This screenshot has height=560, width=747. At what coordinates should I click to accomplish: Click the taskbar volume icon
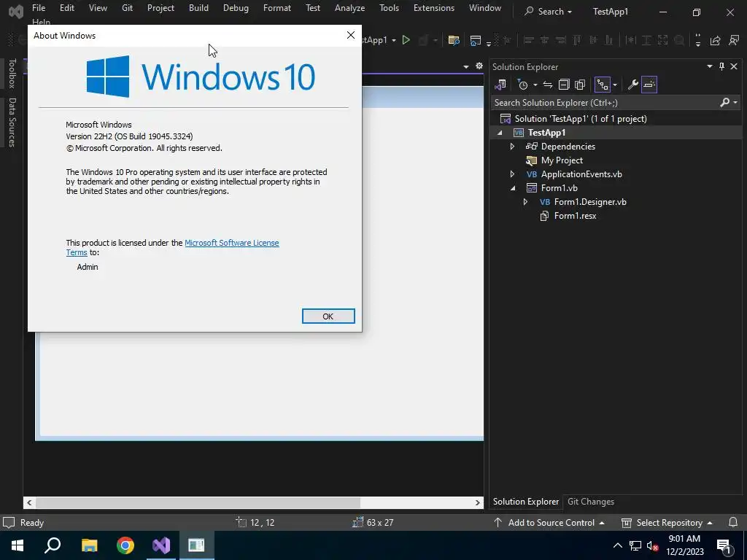pyautogui.click(x=652, y=545)
